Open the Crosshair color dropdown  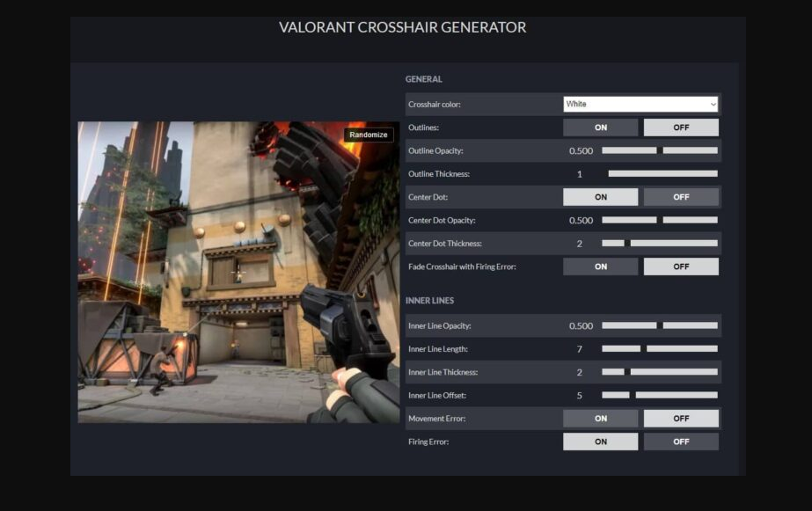[x=640, y=104]
